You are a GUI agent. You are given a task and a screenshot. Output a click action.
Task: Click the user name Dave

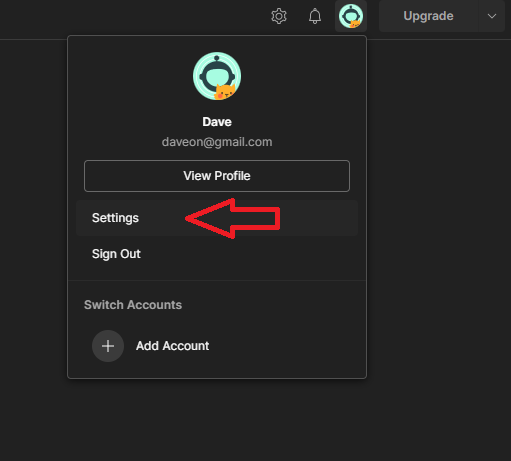[217, 122]
